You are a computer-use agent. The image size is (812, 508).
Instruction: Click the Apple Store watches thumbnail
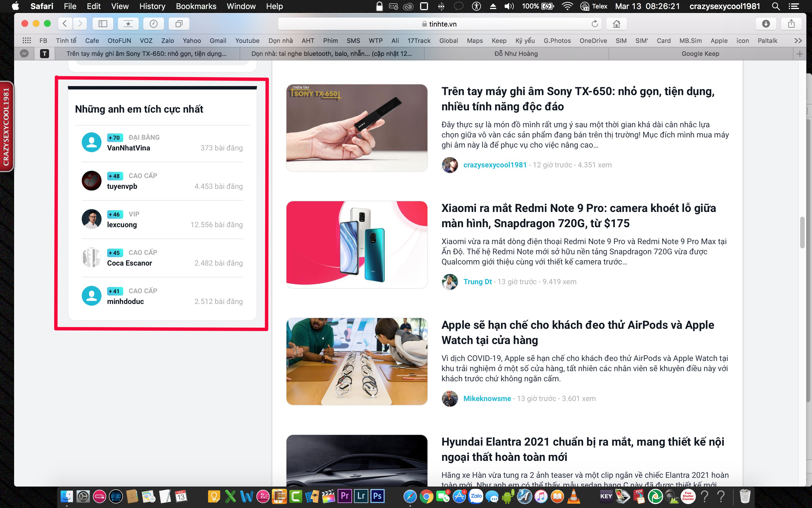coord(357,362)
